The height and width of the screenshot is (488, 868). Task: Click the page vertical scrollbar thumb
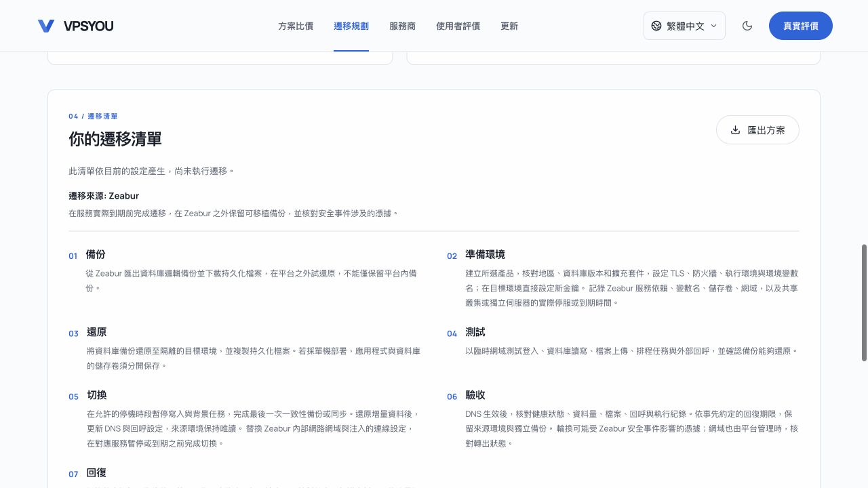(x=864, y=303)
